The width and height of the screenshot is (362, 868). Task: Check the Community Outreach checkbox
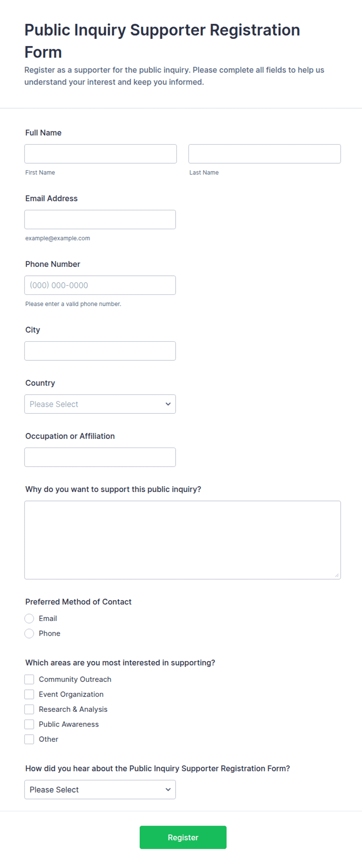(x=29, y=679)
